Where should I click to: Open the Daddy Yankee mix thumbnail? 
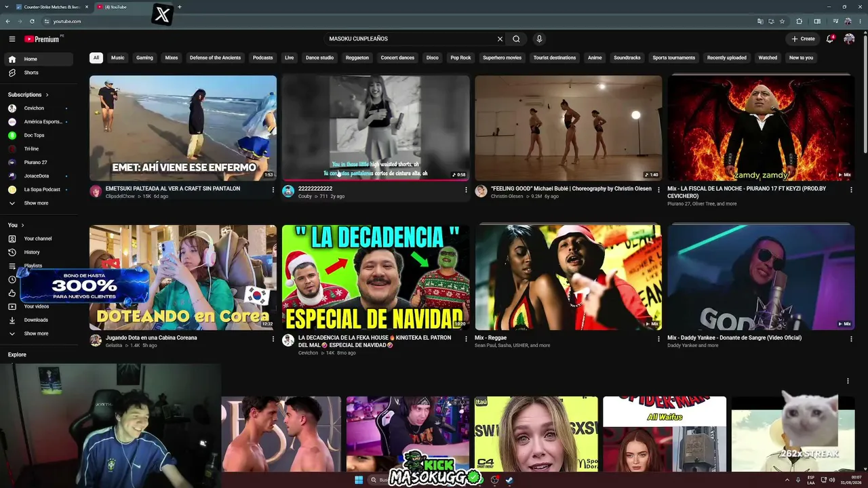click(761, 277)
